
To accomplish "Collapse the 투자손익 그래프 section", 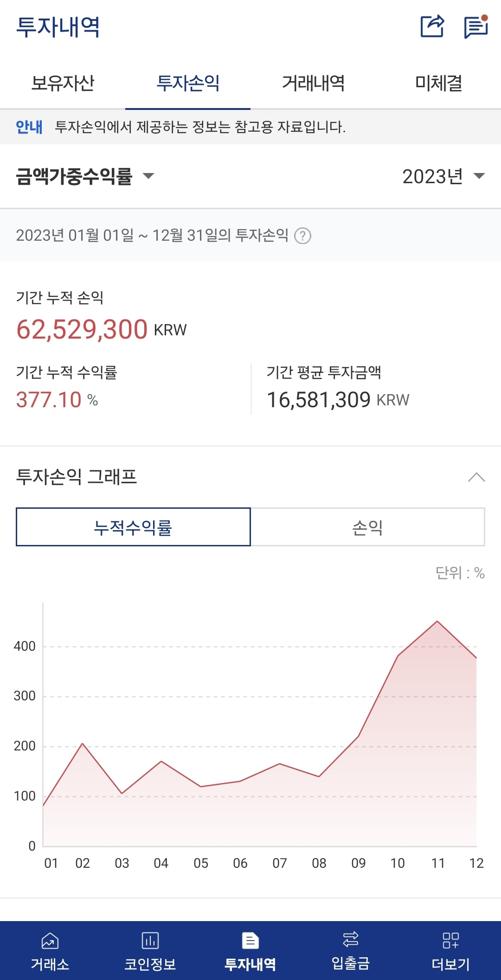I will coord(476,477).
